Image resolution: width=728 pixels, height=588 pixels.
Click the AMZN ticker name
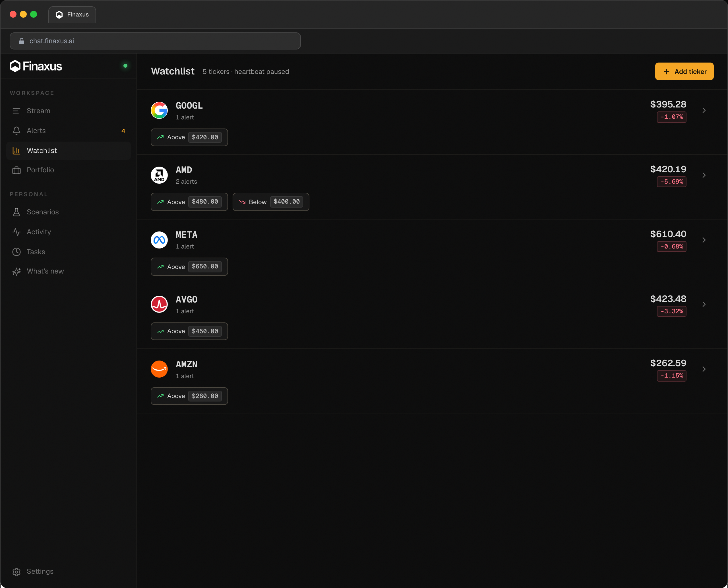[187, 365]
